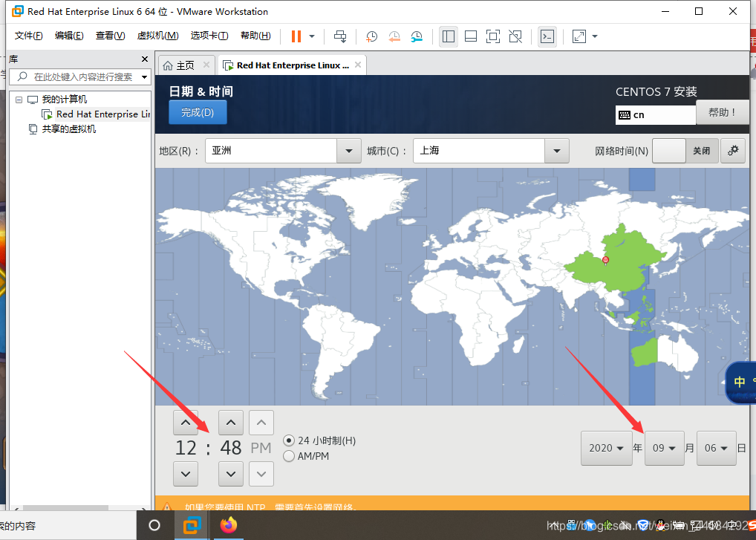Open the 虚拟机(M) menu

coord(157,35)
